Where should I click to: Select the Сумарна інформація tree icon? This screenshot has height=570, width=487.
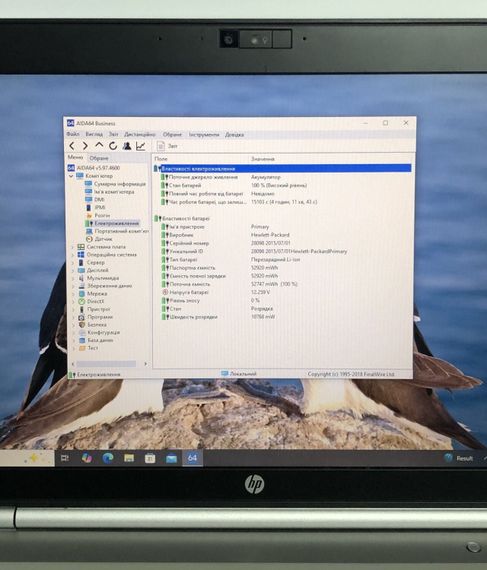pos(88,184)
